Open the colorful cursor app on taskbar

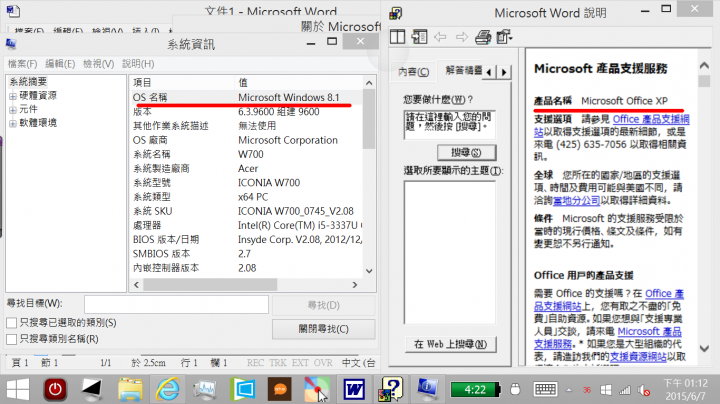pyautogui.click(x=317, y=389)
